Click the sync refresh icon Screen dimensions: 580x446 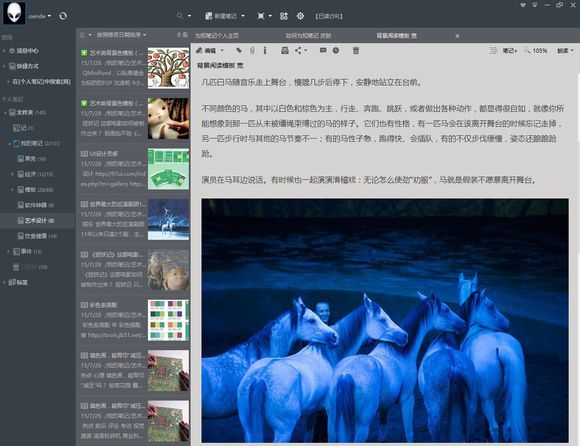tap(63, 16)
